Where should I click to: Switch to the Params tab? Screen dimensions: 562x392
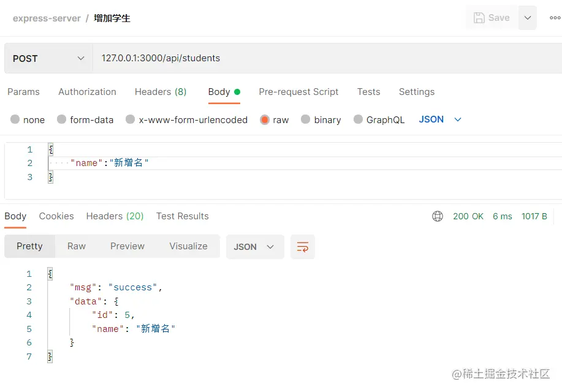click(x=23, y=92)
